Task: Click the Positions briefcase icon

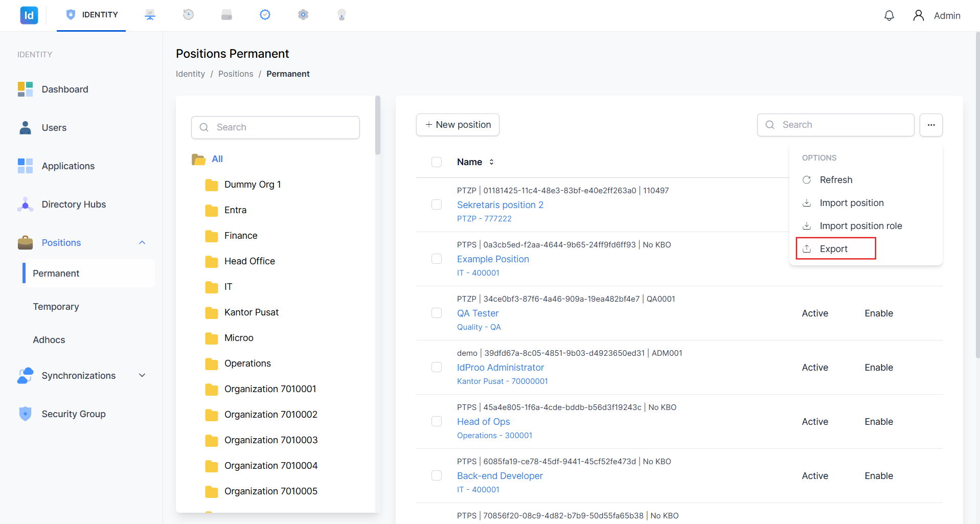Action: (x=25, y=243)
